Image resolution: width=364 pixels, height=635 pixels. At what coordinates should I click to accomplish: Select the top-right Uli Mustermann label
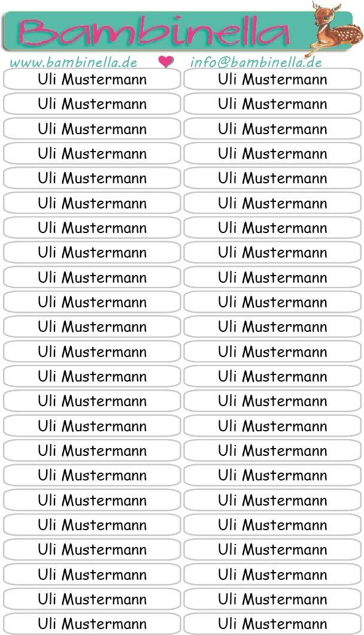click(272, 79)
